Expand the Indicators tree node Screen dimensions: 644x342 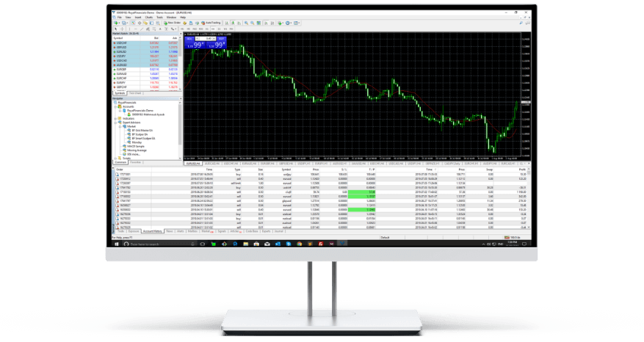[x=115, y=118]
